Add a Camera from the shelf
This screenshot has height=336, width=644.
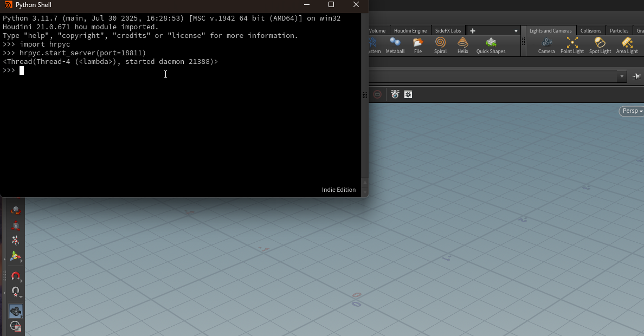click(x=546, y=46)
